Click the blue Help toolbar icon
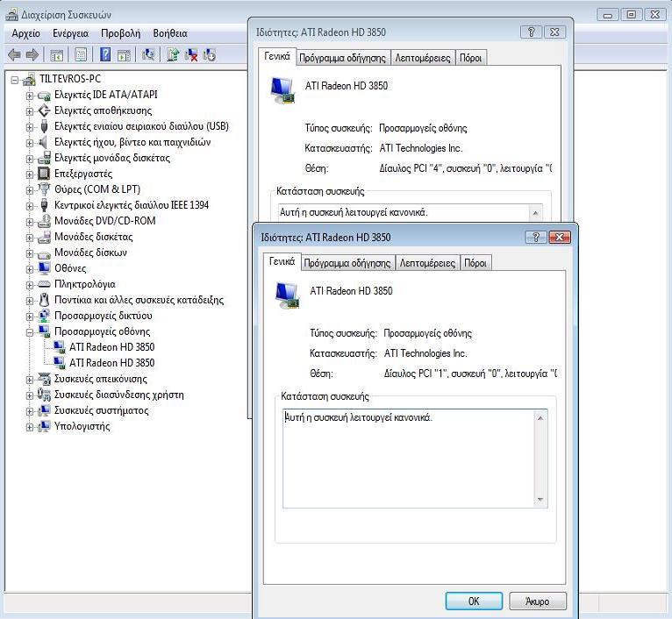Screen dimensions: 672x619 (105, 54)
